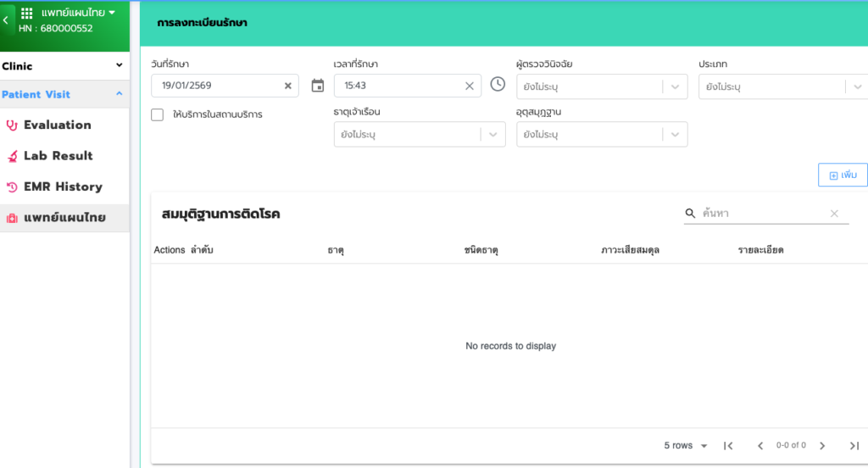Open the อุตุสมุฏฐาน dropdown
Image resolution: width=868 pixels, height=468 pixels.
click(675, 135)
